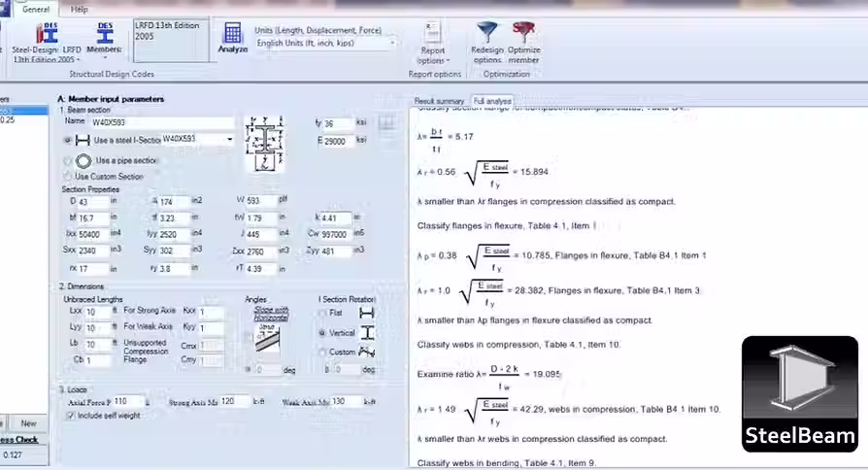Click the beam Name field W40X593
868x470 pixels.
[x=162, y=122]
